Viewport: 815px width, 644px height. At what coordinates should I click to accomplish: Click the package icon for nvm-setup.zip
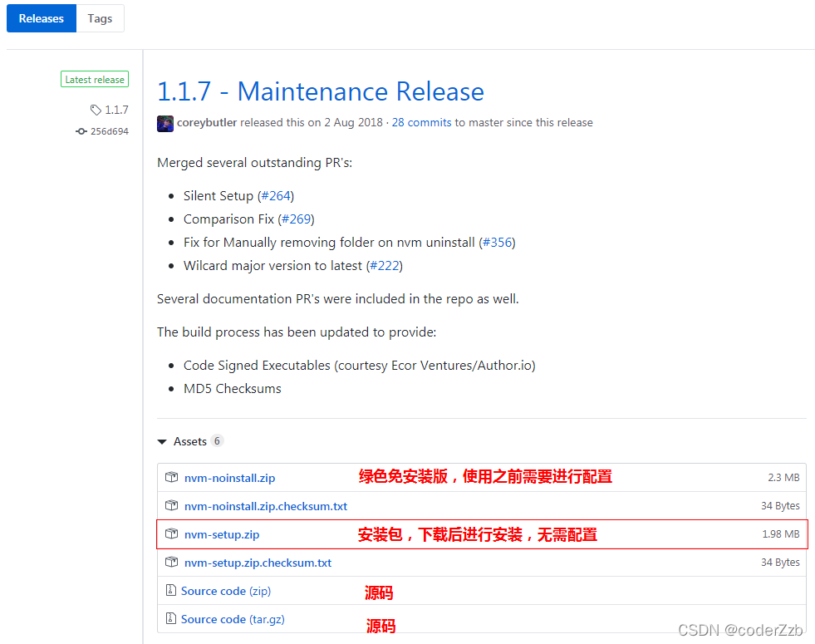point(171,533)
